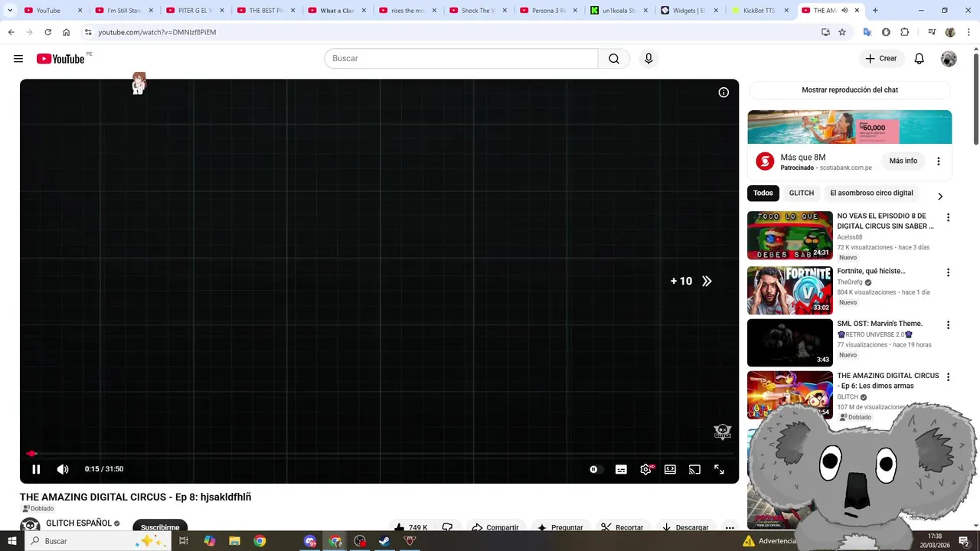Pause the video

[36, 469]
